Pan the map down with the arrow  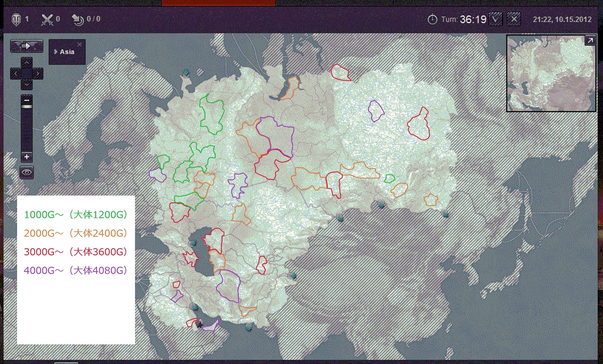tap(27, 85)
